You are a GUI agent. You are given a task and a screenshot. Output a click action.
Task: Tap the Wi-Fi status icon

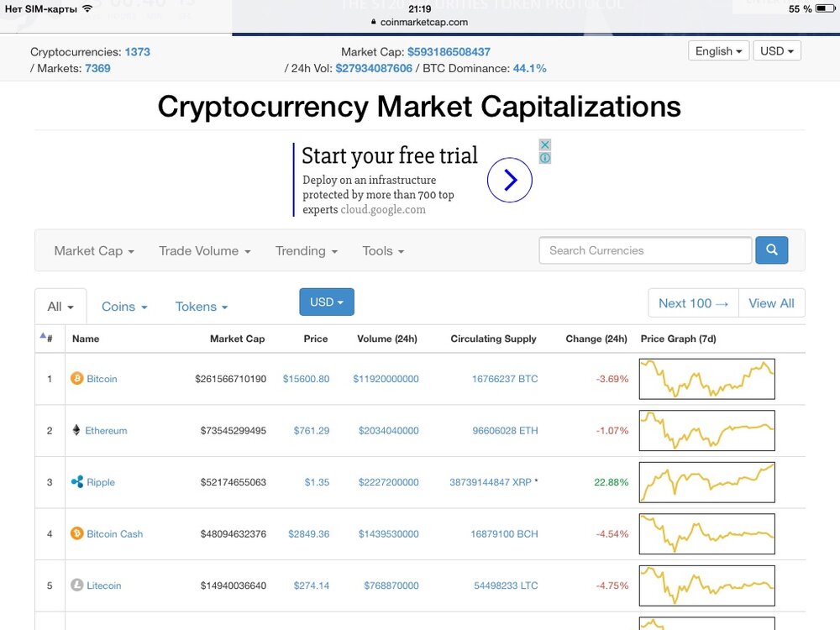pyautogui.click(x=88, y=8)
